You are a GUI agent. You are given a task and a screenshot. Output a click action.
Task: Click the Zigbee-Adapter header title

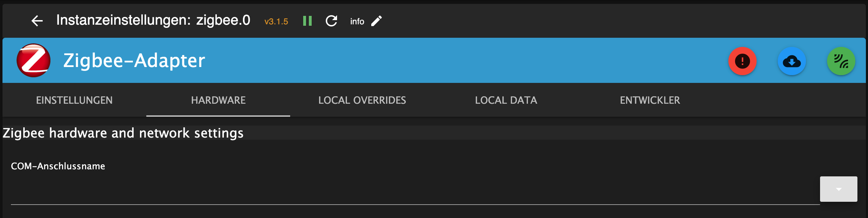coord(134,60)
